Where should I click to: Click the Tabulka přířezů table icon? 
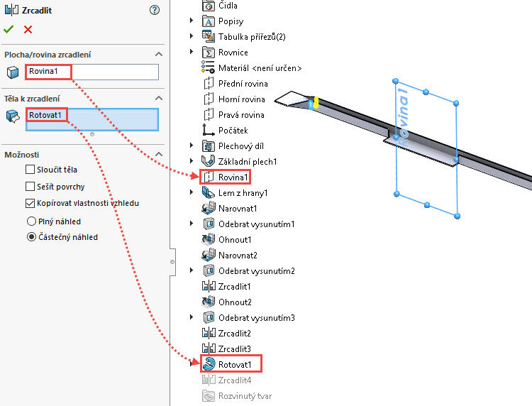pos(209,36)
